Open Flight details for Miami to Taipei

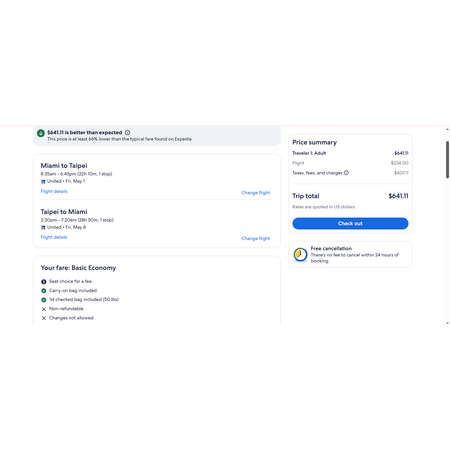click(x=54, y=191)
